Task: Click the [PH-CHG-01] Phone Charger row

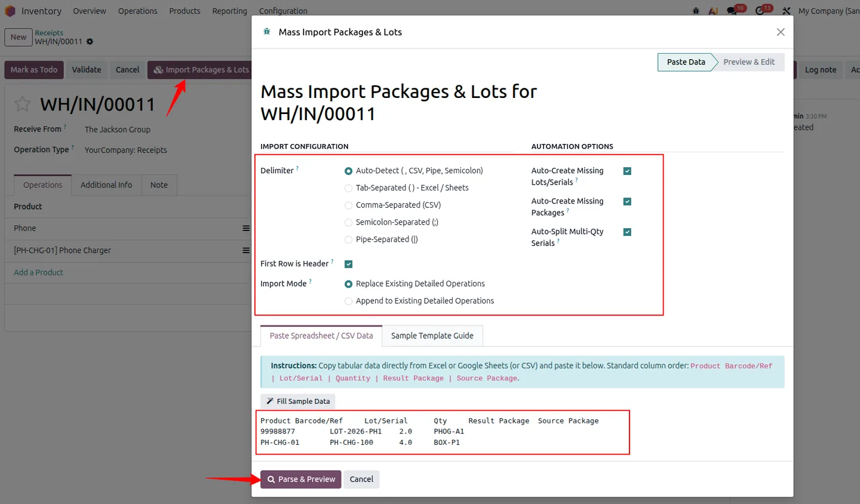Action: [128, 250]
